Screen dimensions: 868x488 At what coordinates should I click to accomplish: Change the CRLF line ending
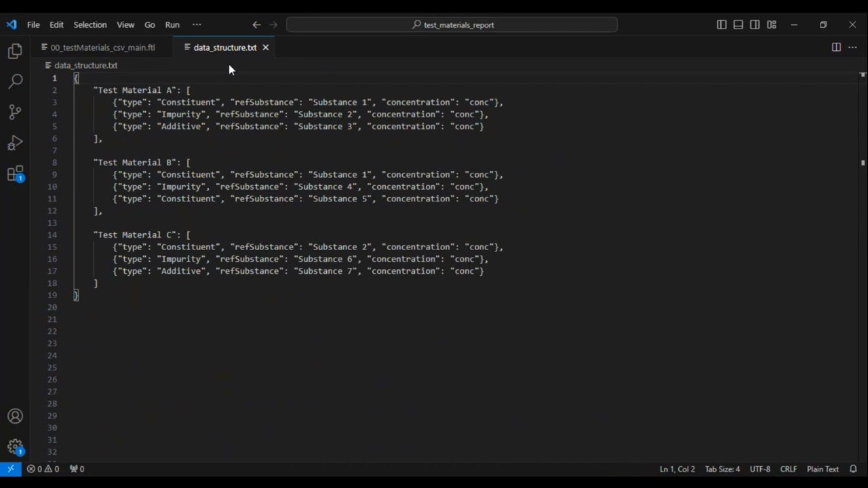[x=789, y=469]
